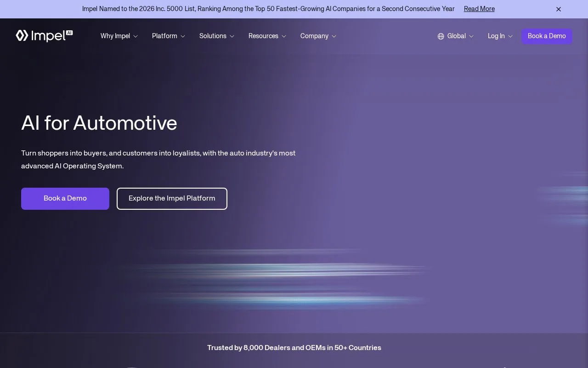Click Explore the Impel Platform button
This screenshot has width=588, height=368.
(172, 199)
